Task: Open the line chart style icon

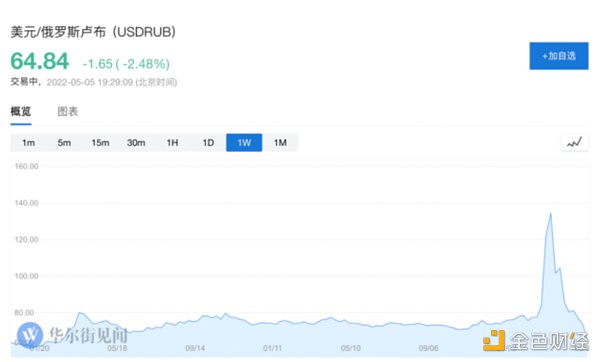Action: coord(574,142)
